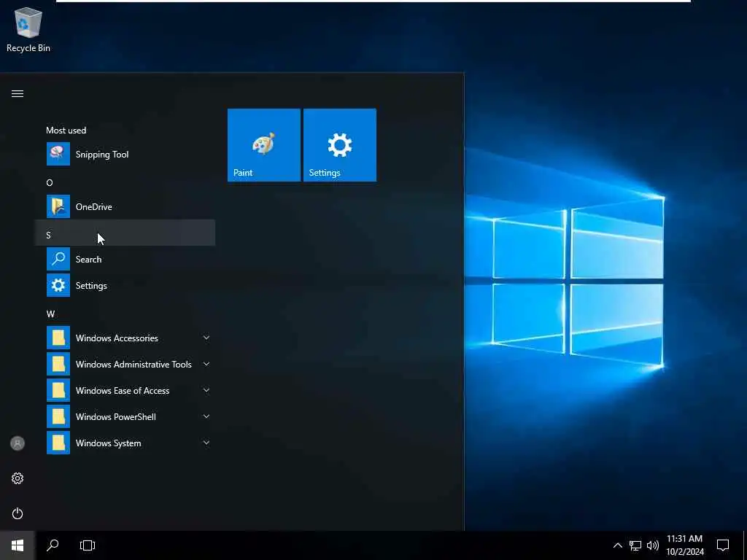Click the Most used heading
This screenshot has width=747, height=560.
click(x=66, y=130)
